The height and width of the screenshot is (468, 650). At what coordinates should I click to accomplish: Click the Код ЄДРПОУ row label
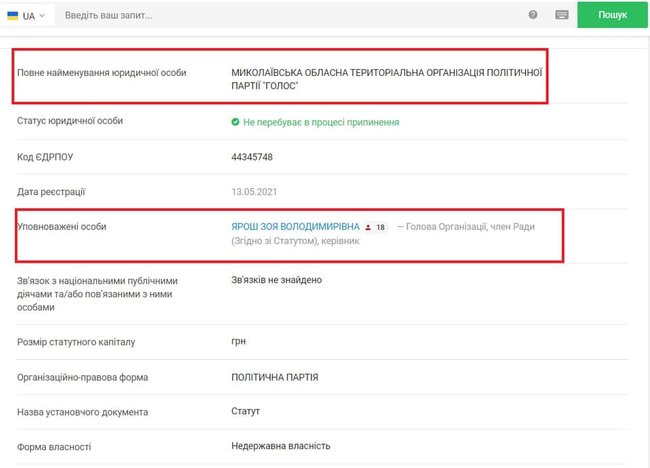tap(47, 157)
